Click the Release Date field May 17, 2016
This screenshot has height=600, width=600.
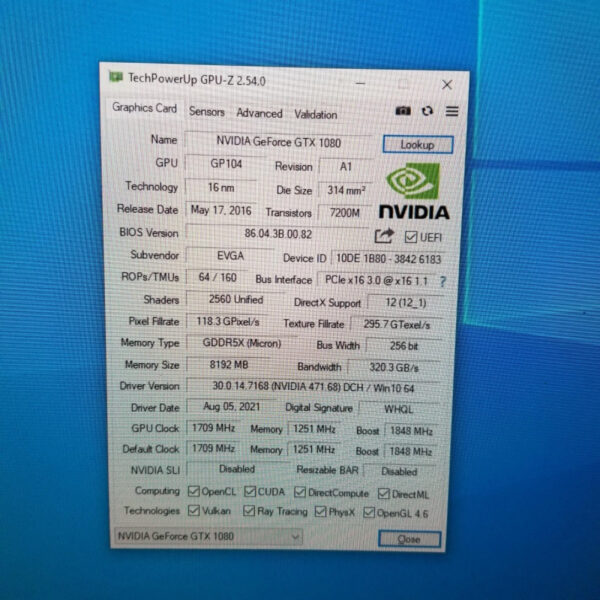[221, 210]
